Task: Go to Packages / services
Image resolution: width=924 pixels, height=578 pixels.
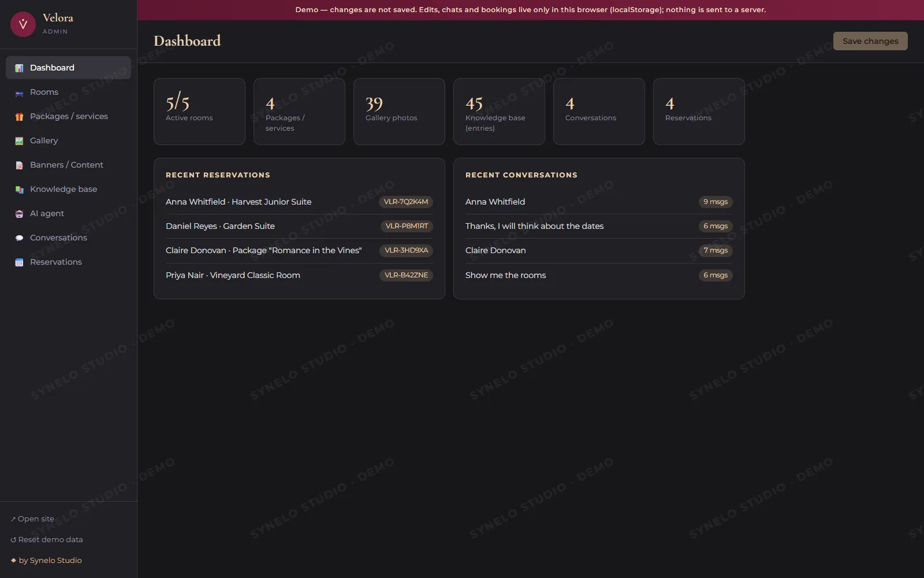Action: point(68,116)
